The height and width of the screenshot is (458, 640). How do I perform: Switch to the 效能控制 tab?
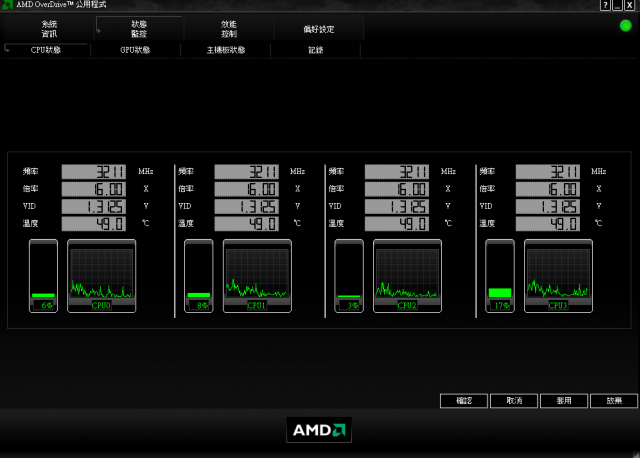pyautogui.click(x=229, y=29)
